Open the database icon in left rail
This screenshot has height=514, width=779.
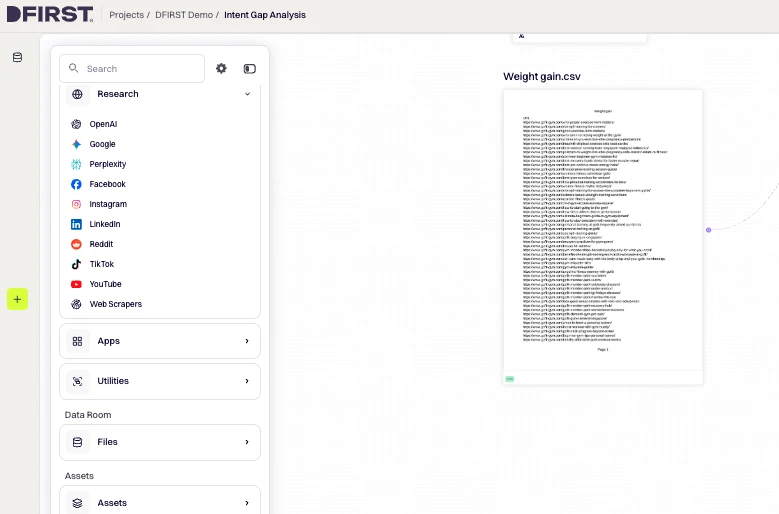click(17, 58)
